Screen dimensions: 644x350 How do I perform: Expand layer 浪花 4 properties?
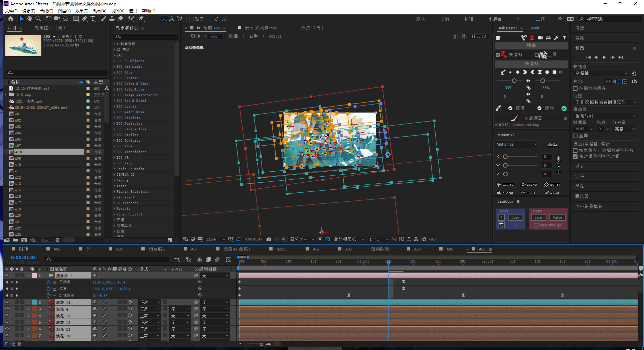click(29, 309)
